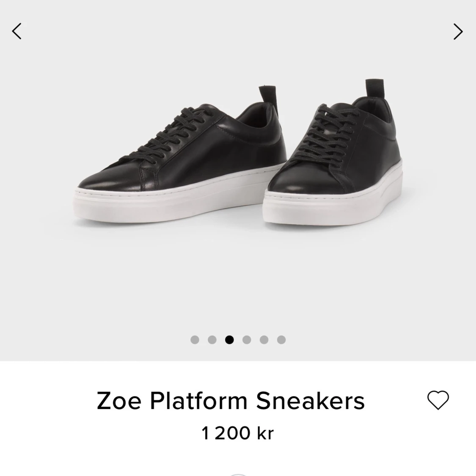The width and height of the screenshot is (476, 476).
Task: Tap the left black sneaker in photo
Action: (x=181, y=155)
